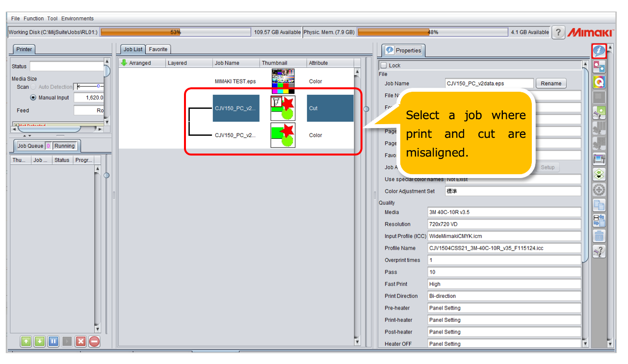This screenshot has height=364, width=628.
Task: Click the Manual Input width field 1,620.0
Action: [89, 98]
